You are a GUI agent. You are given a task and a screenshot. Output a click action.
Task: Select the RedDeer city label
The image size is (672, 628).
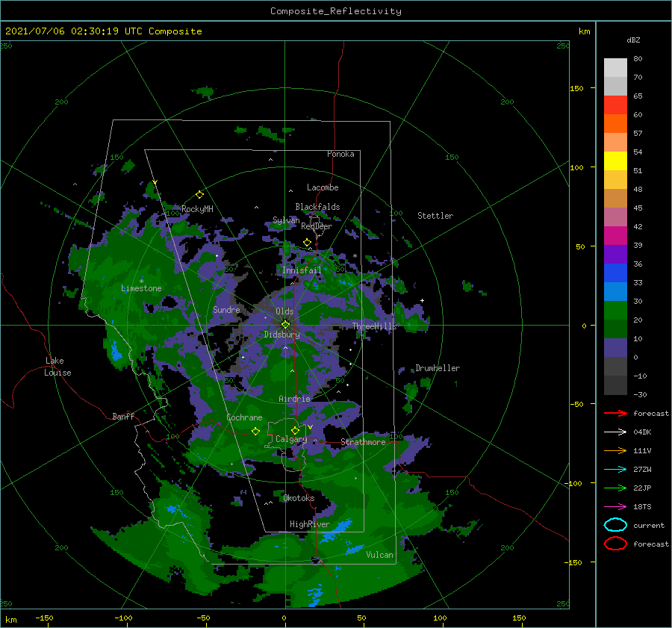coord(317,226)
